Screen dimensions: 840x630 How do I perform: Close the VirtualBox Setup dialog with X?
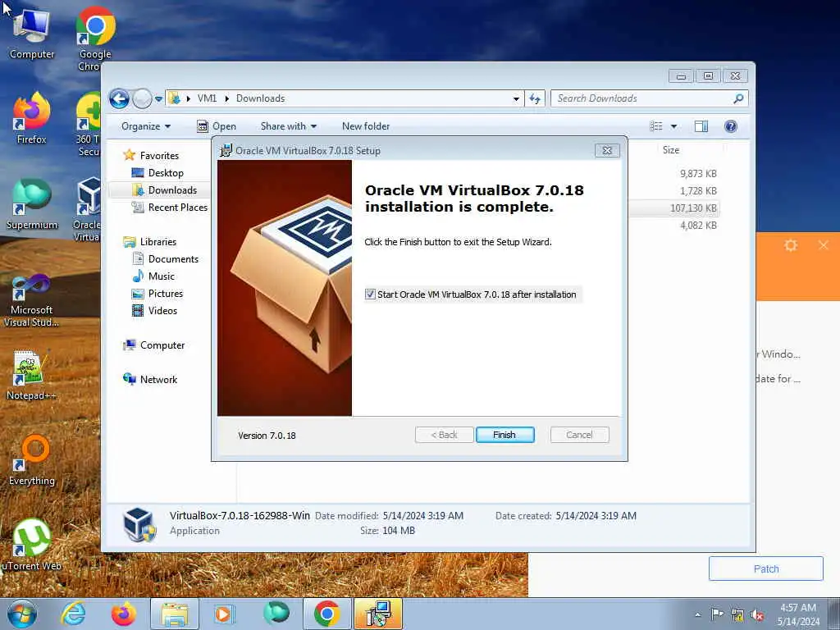pos(607,151)
